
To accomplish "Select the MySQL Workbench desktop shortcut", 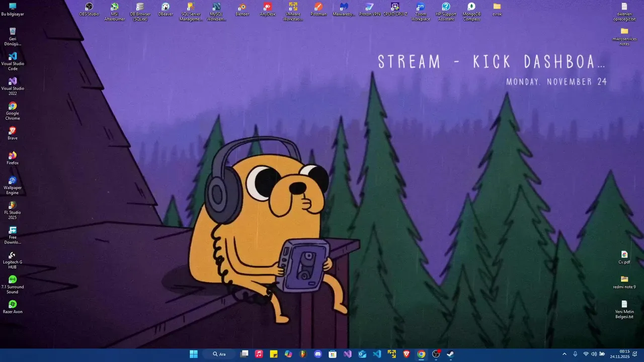I will pos(216,12).
